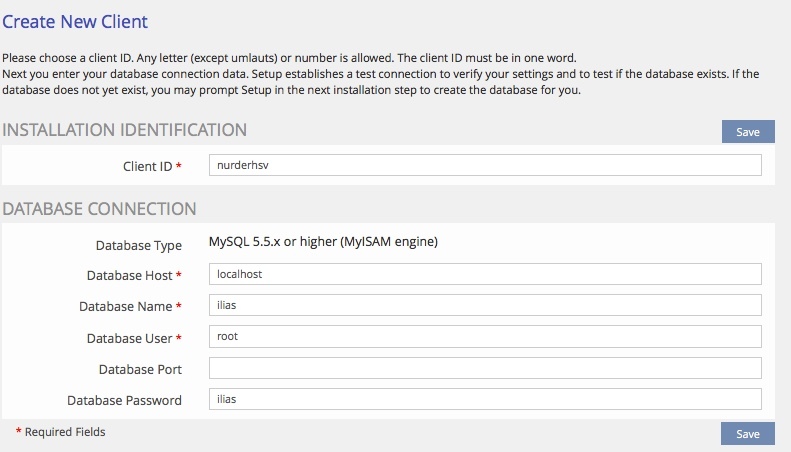The image size is (791, 452).
Task: Select the Database Name input box
Action: click(x=485, y=305)
